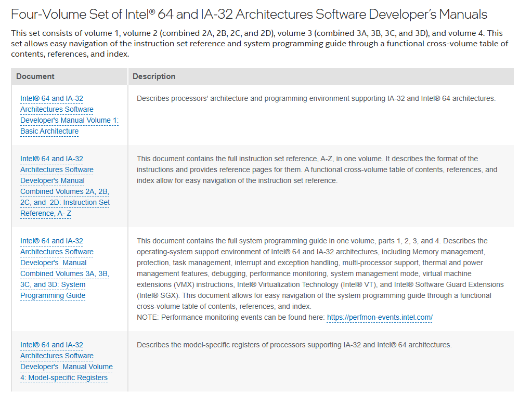This screenshot has width=532, height=404.
Task: Visit the perfmon-events.intel.com link
Action: click(x=380, y=318)
